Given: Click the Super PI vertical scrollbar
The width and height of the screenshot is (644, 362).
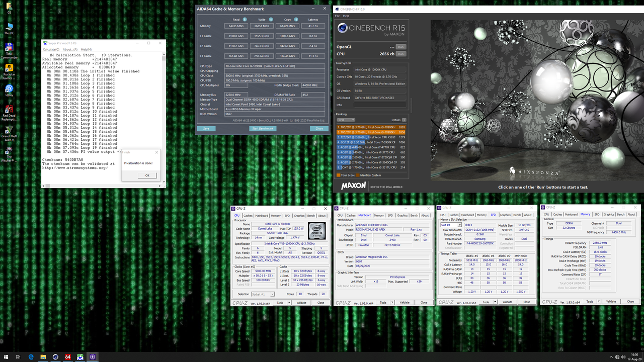Looking at the screenshot, I should coord(164,117).
